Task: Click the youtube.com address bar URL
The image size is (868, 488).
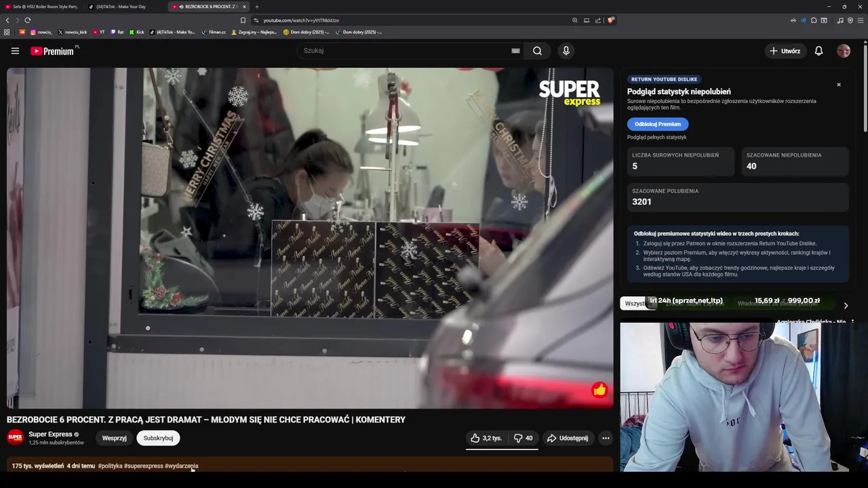Action: [x=301, y=20]
